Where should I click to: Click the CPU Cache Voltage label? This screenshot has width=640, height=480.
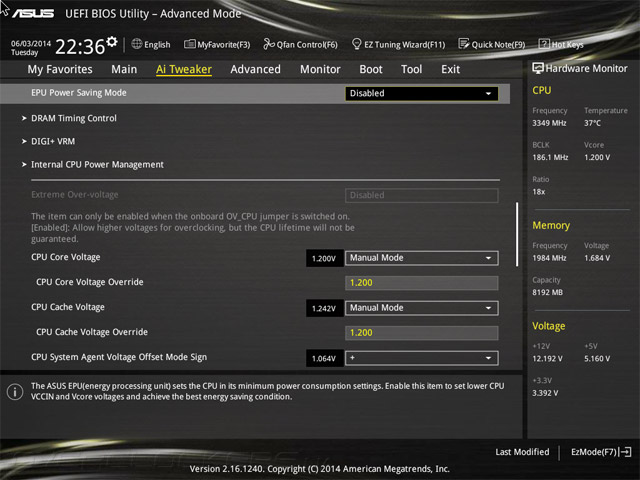coord(68,307)
